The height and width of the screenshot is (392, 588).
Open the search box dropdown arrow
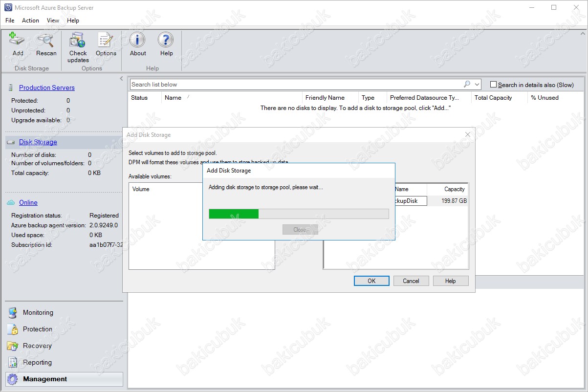pos(477,85)
